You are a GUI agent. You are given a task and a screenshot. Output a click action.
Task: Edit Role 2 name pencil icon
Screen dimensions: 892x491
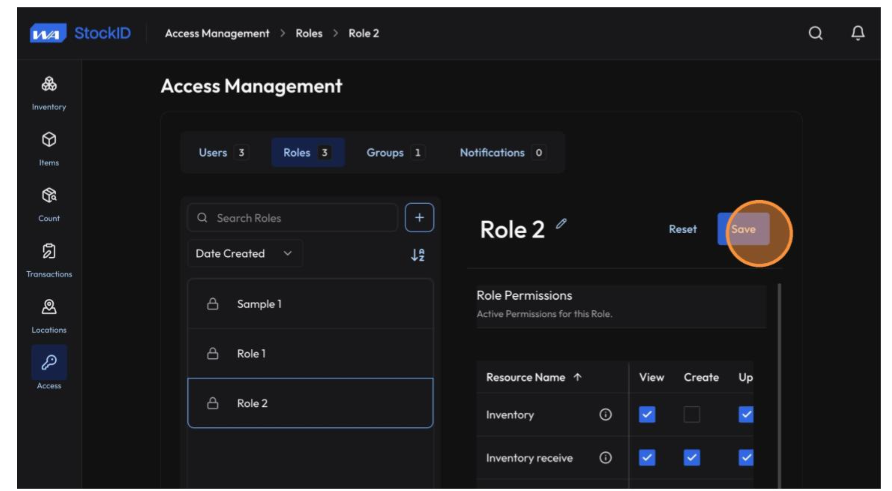561,224
